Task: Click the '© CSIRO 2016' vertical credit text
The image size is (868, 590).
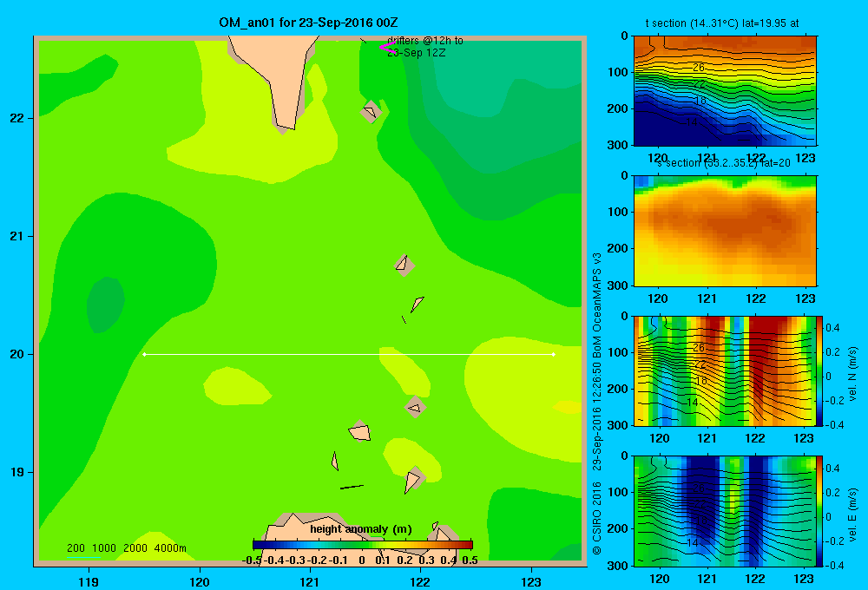Action: (597, 518)
